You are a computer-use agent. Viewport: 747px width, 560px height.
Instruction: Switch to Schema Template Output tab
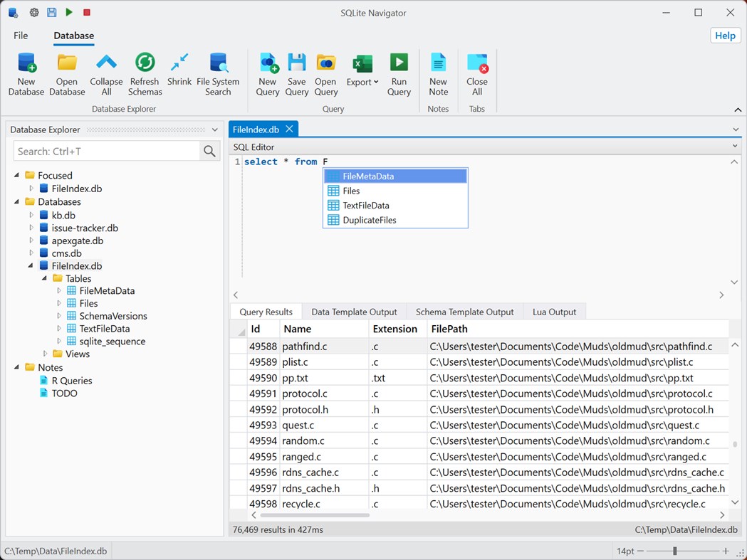tap(464, 312)
